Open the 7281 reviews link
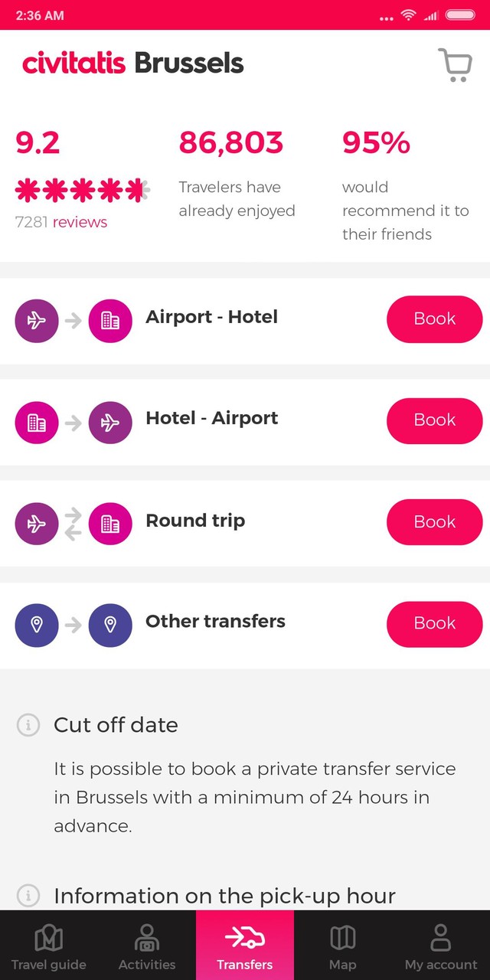 tap(80, 222)
